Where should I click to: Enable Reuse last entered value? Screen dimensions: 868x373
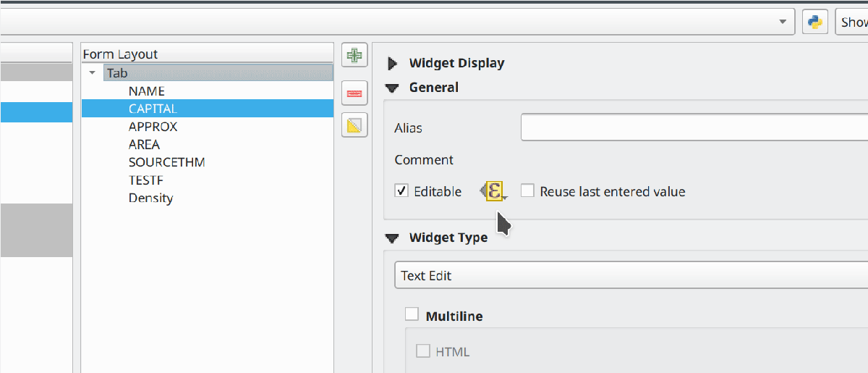[527, 191]
